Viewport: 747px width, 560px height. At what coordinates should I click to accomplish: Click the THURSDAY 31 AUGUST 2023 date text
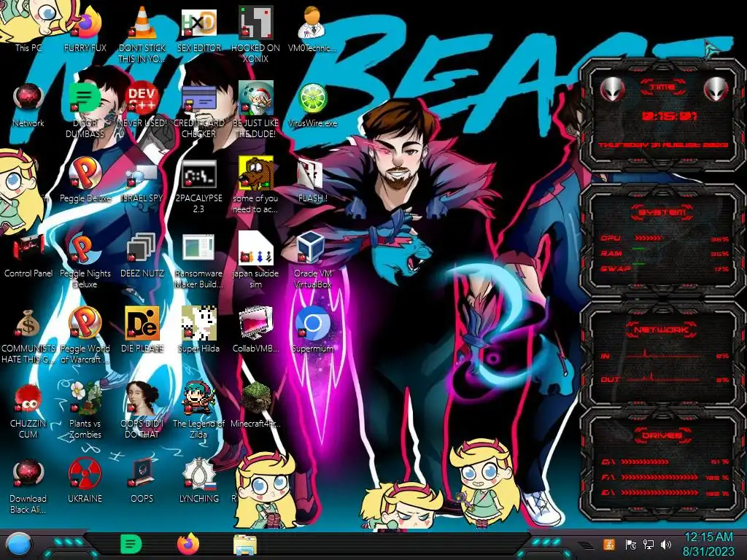pos(663,144)
